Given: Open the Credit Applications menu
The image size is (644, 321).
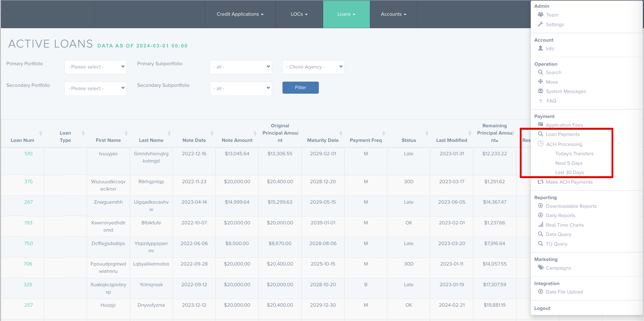Looking at the screenshot, I should pos(240,14).
